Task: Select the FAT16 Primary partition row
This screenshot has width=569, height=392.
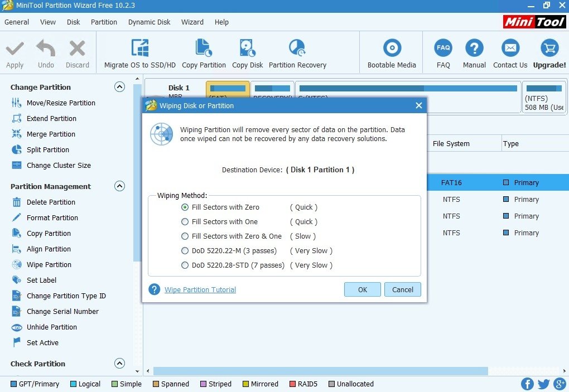Action: (498, 182)
